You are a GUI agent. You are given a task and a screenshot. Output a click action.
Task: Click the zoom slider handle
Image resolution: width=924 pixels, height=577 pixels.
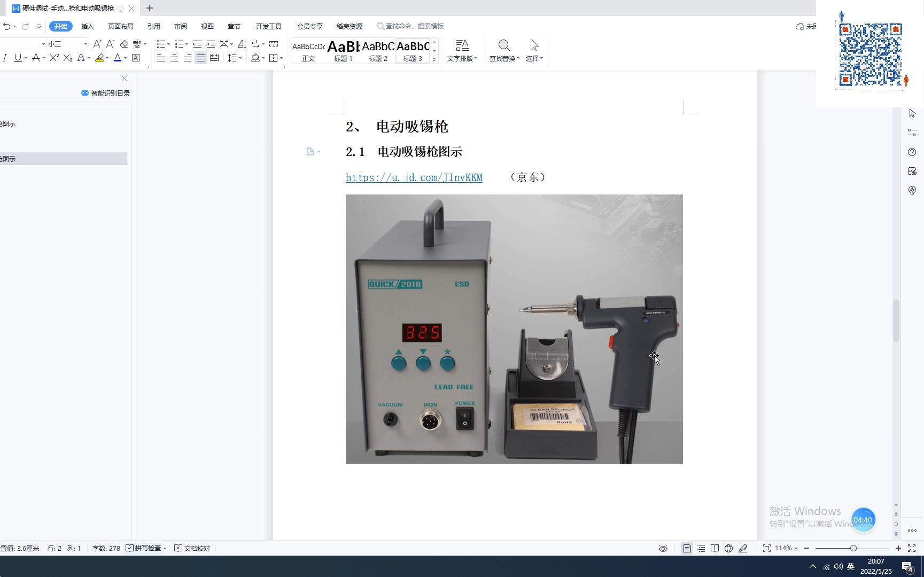[853, 548]
